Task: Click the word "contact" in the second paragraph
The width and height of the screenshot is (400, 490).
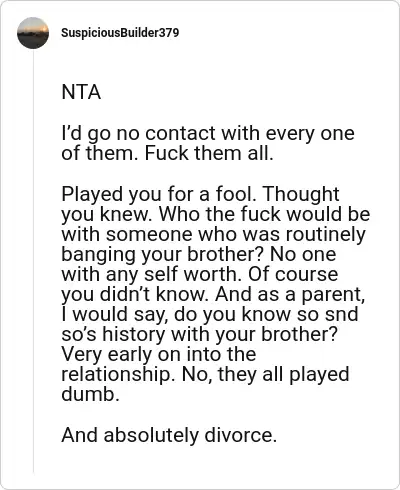Action: (x=181, y=133)
